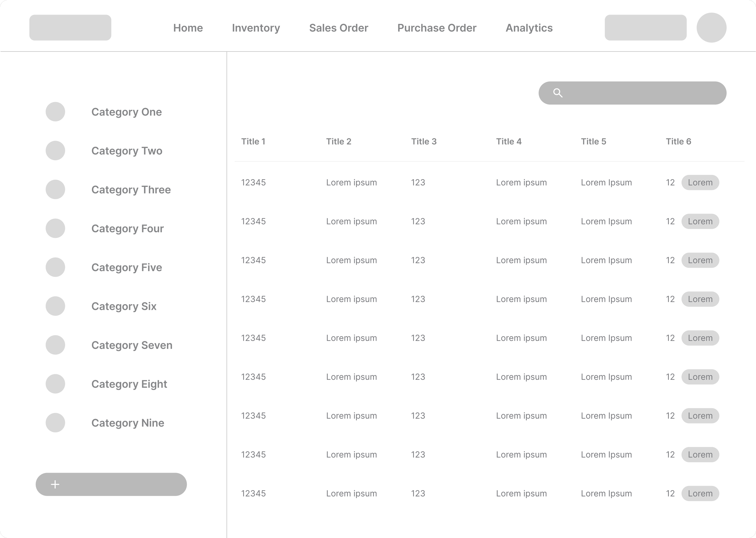The width and height of the screenshot is (756, 538).
Task: Open the Purchase Order page
Action: pyautogui.click(x=437, y=28)
